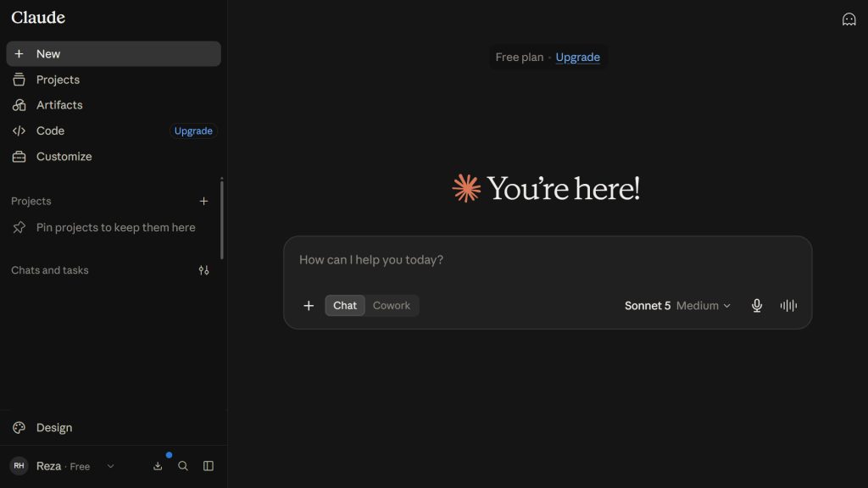Click the orange Claude starburst icon
This screenshot has width=868, height=488.
466,188
